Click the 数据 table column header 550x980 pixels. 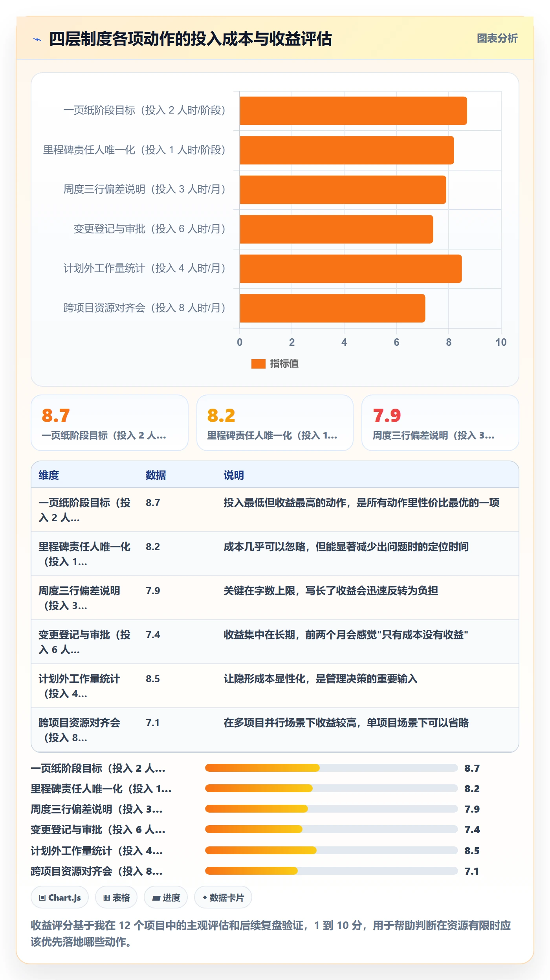(x=156, y=475)
